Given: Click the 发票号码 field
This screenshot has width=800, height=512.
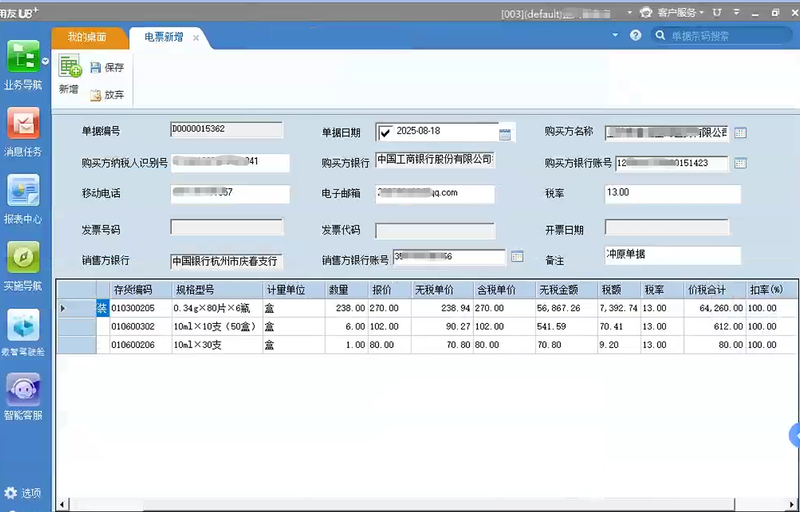Looking at the screenshot, I should (x=227, y=227).
